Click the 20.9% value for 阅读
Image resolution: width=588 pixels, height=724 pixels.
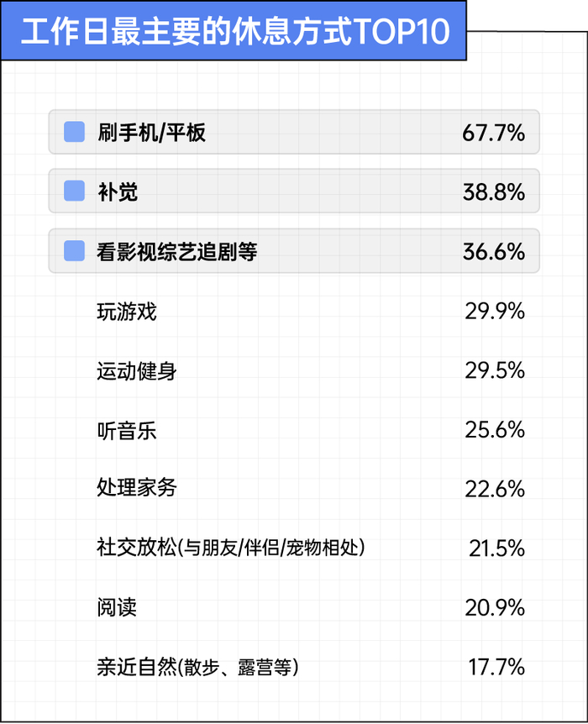coord(494,607)
